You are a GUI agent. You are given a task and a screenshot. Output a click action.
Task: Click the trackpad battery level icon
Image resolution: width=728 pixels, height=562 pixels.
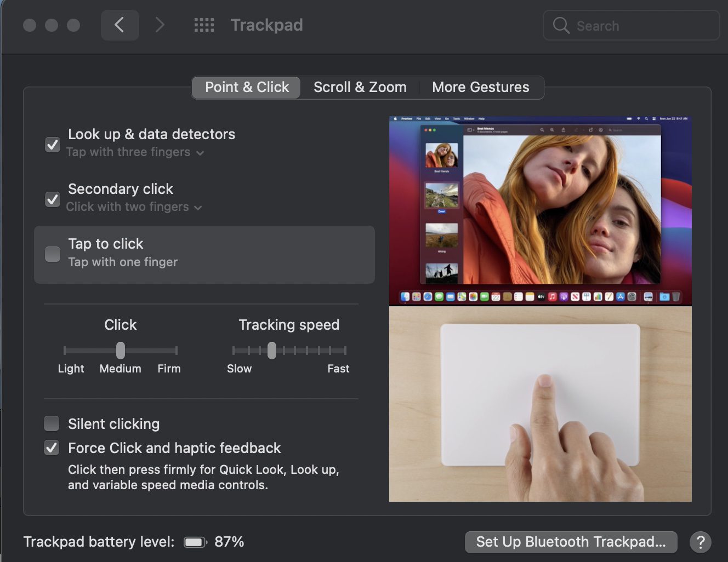pos(195,542)
